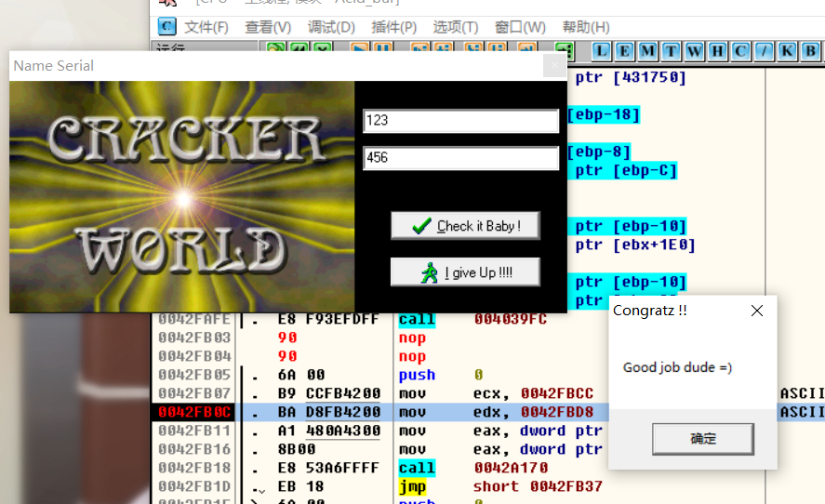Open the Handles window (H button)
The width and height of the screenshot is (825, 504).
pos(717,51)
